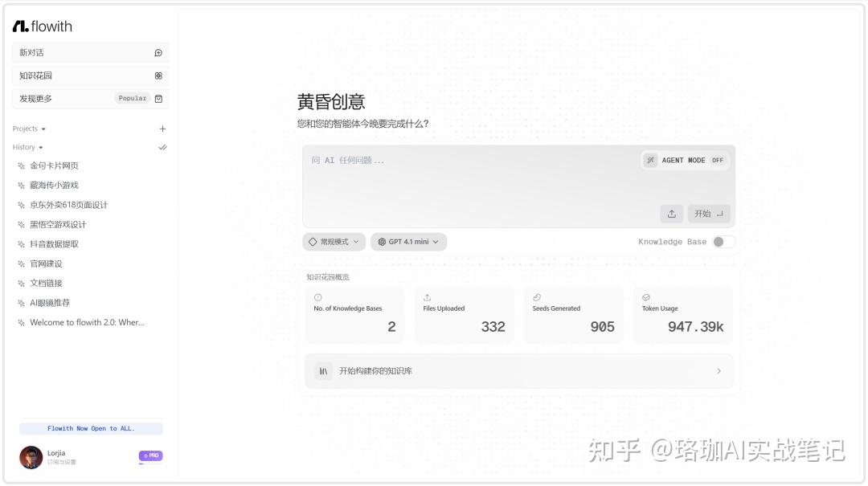The width and height of the screenshot is (868, 486).
Task: Collapse the Projects section
Action: [x=29, y=129]
